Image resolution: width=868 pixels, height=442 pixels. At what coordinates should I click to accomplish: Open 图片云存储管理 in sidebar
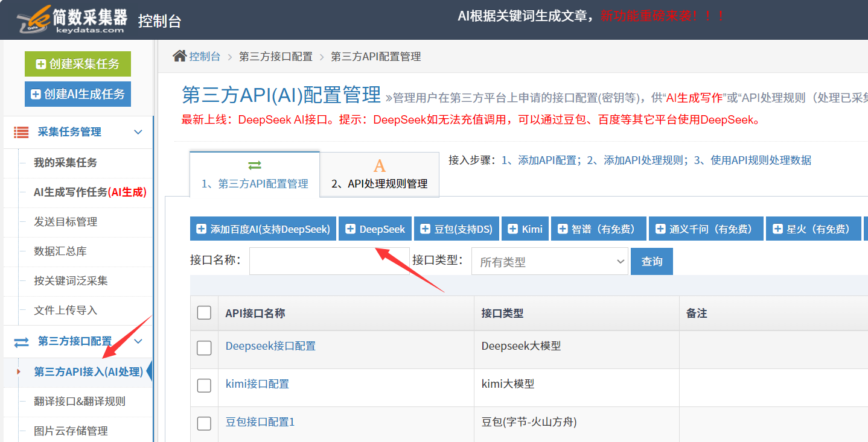tap(71, 431)
